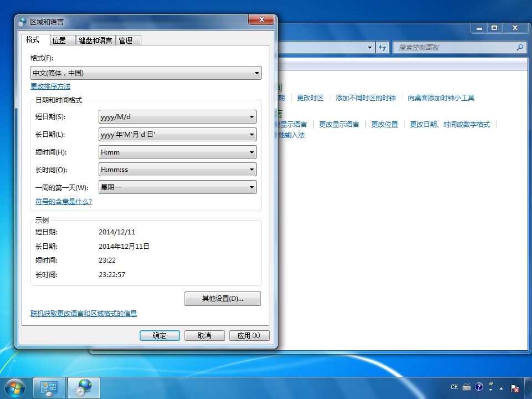The image size is (532, 399).
Task: Click the search magnifier icon in Control Panel
Action: pyautogui.click(x=520, y=48)
